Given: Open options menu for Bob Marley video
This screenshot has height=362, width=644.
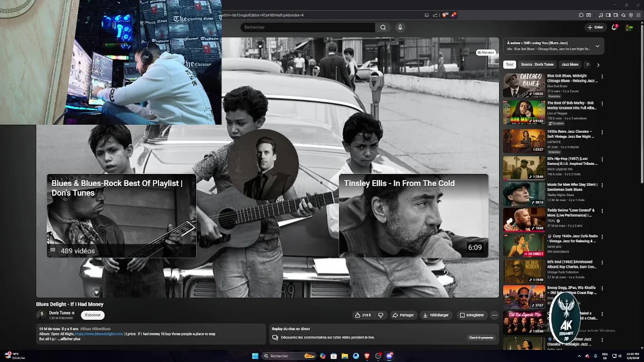Looking at the screenshot, I should coord(602,103).
